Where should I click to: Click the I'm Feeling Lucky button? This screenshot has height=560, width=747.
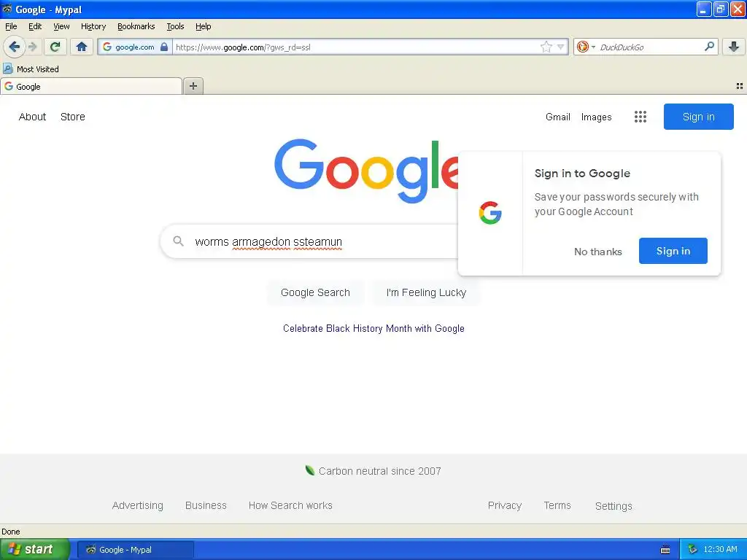426,292
